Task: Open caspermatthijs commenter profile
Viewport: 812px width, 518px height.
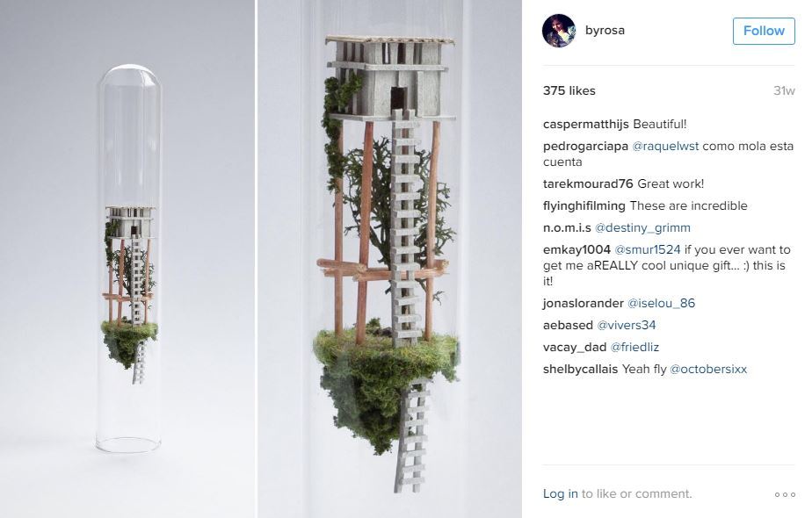Action: click(585, 124)
